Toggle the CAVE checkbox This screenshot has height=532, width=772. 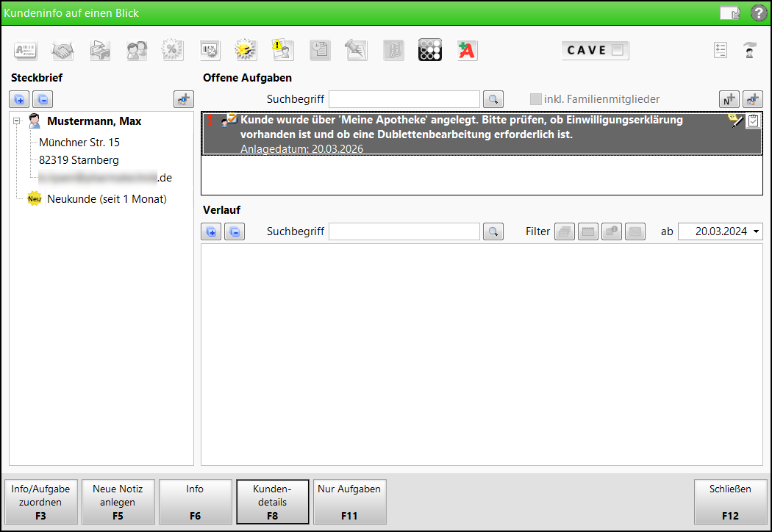click(x=618, y=50)
